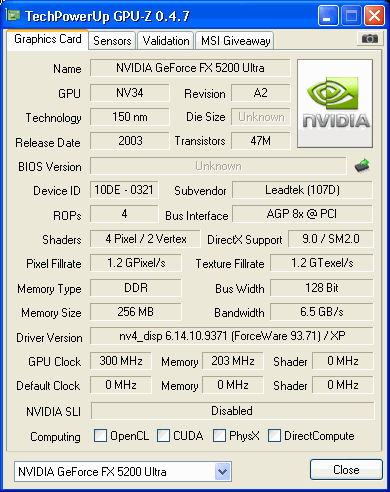The image size is (390, 492).
Task: Click the Technology value 150 nm
Action: 130,117
